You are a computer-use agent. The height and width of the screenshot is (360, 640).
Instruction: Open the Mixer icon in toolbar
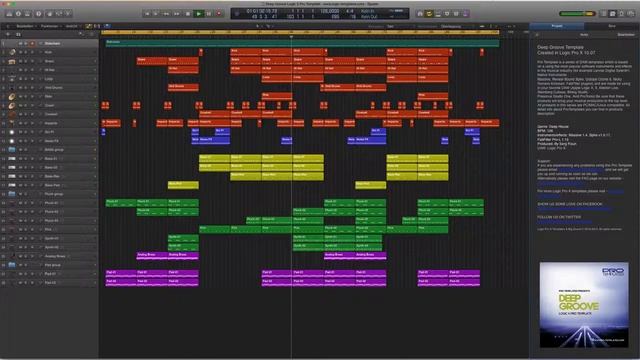(59, 14)
